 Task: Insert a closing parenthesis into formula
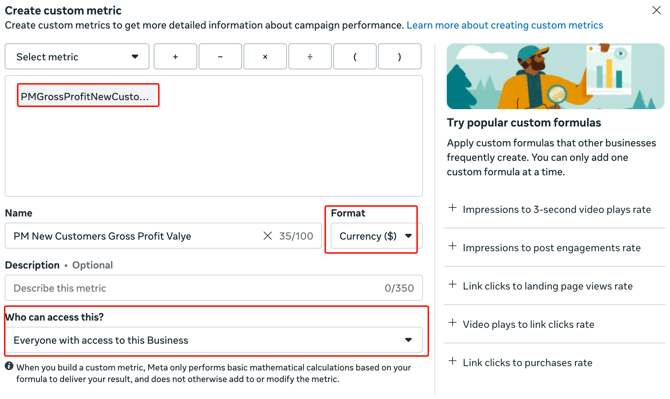pos(400,56)
